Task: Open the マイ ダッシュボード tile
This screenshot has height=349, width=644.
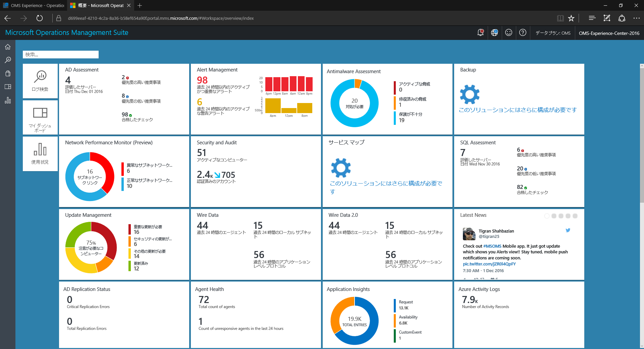Action: click(x=40, y=117)
